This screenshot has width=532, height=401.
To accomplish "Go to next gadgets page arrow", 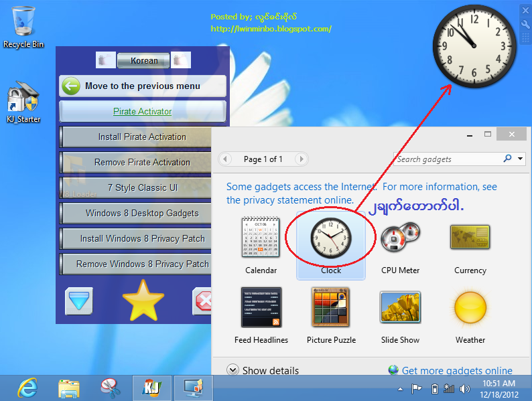I will [301, 159].
